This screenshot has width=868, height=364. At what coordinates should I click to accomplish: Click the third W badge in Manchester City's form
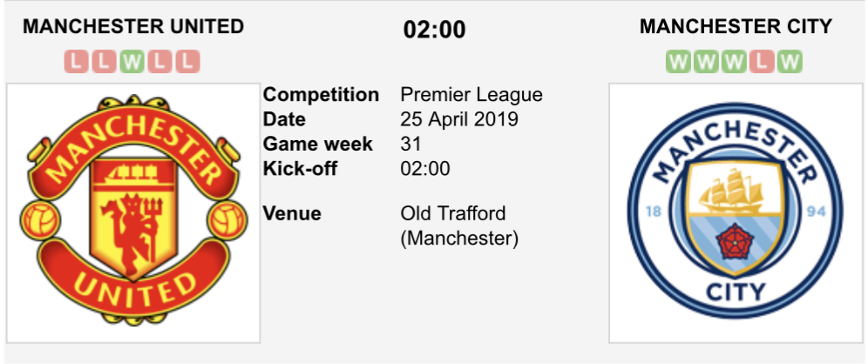click(735, 62)
